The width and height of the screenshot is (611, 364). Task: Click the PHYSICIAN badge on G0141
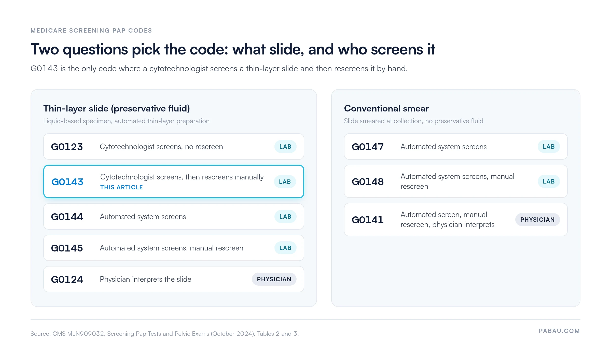coord(537,219)
